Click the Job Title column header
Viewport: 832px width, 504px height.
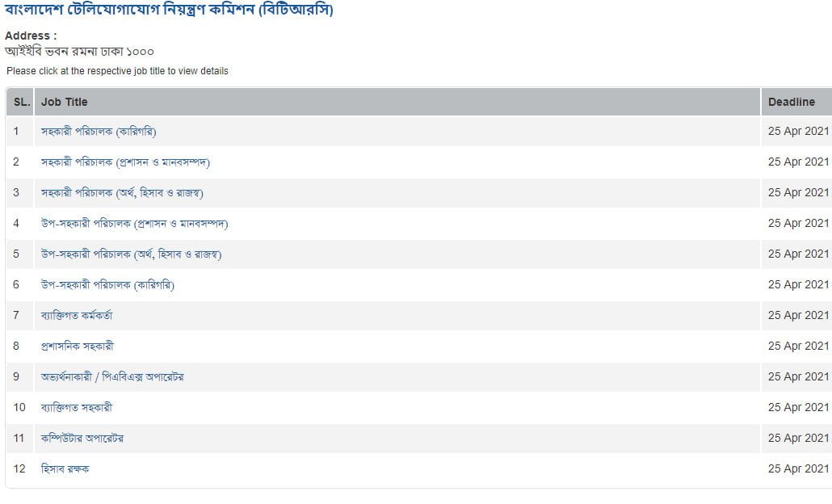pyautogui.click(x=65, y=102)
